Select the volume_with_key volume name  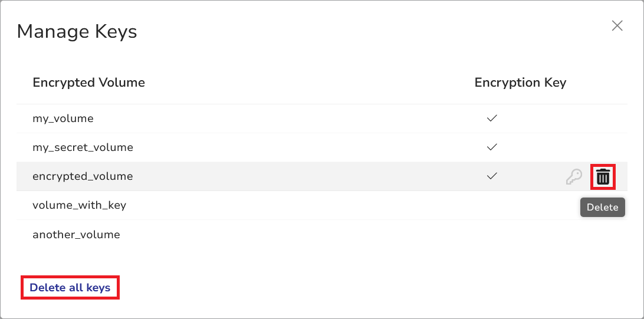coord(79,205)
